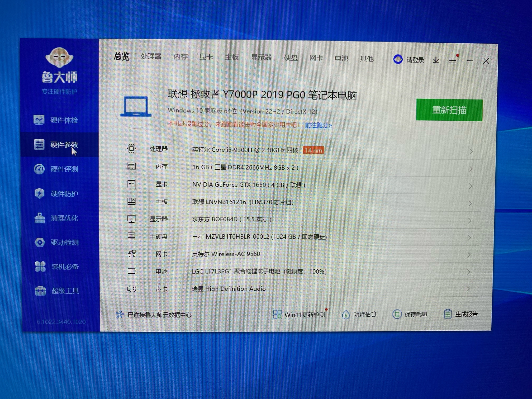The width and height of the screenshot is (532, 399).
Task: Click the green 重新扫描 button
Action: click(x=449, y=110)
